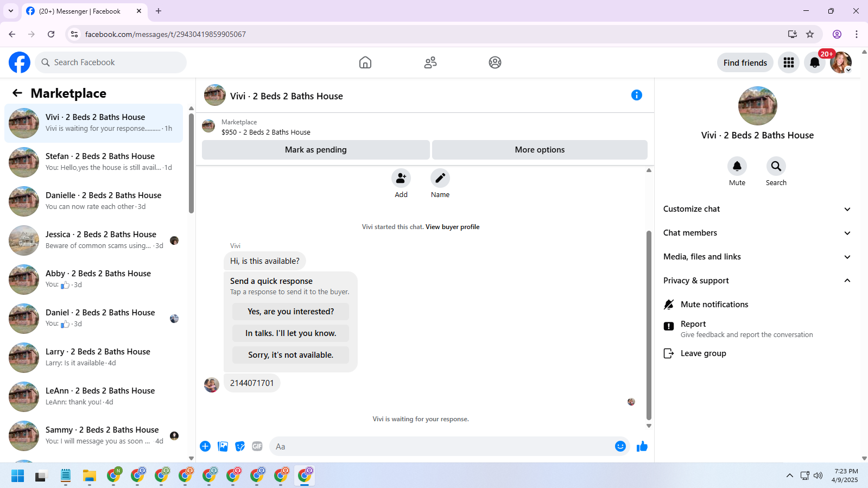The height and width of the screenshot is (488, 868).
Task: Send a thumbs-up like
Action: pos(642,446)
